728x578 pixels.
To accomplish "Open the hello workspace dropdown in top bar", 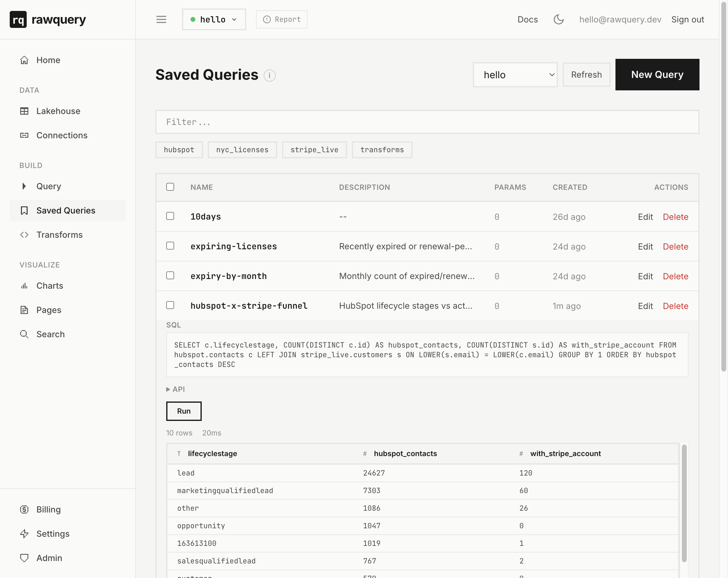I will (x=214, y=19).
